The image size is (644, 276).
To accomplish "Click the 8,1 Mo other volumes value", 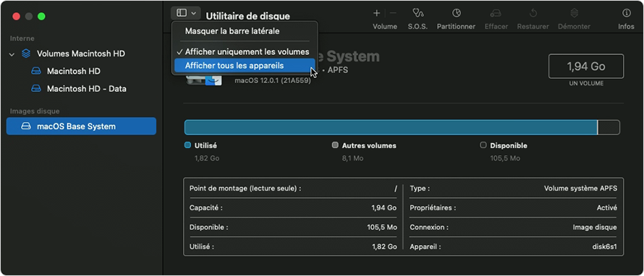I will pos(352,158).
